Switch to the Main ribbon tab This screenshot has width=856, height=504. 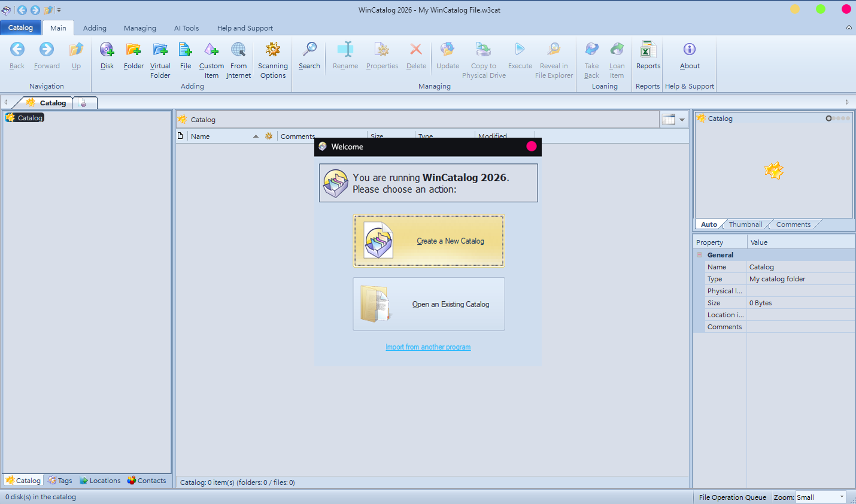(x=58, y=28)
